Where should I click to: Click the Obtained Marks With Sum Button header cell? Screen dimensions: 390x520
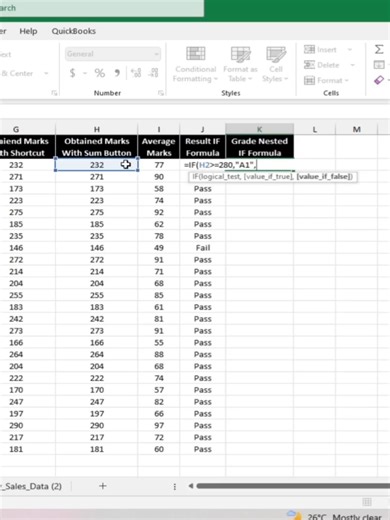pos(97,147)
